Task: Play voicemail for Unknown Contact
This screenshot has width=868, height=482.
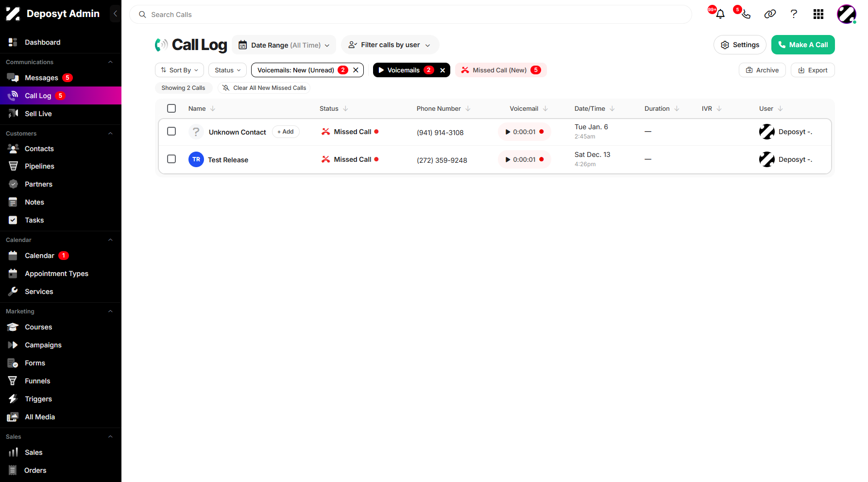Action: [x=524, y=132]
